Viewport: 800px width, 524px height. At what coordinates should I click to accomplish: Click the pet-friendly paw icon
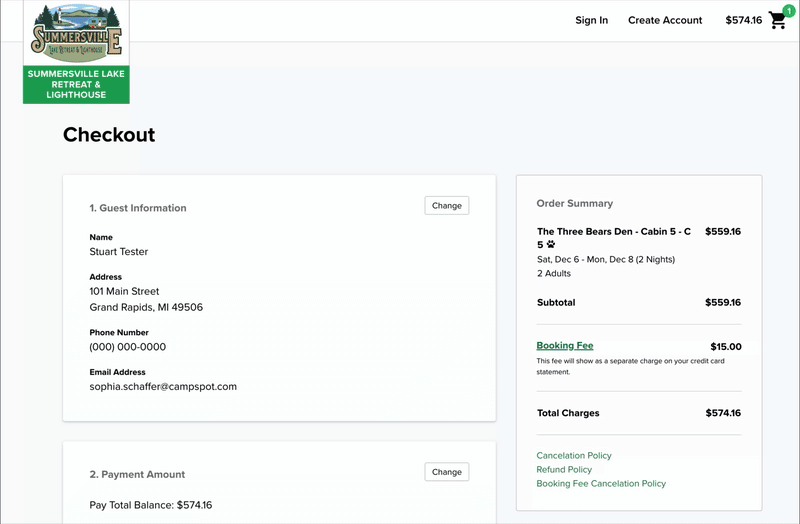pos(551,244)
